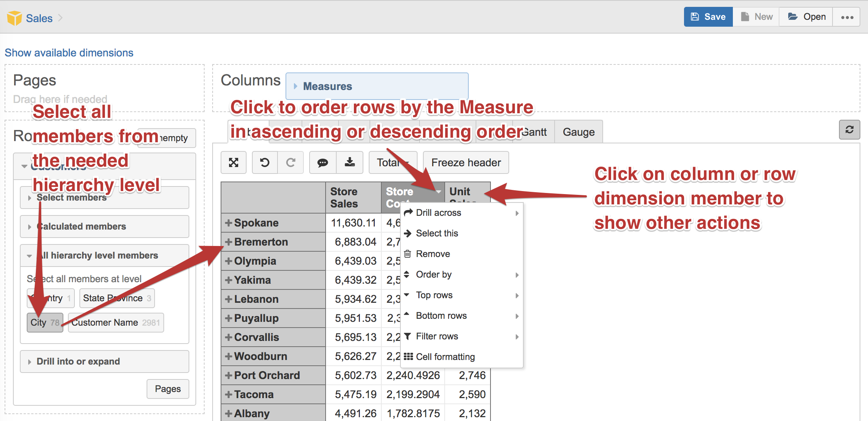868x421 pixels.
Task: Click the comment bubble icon
Action: (323, 162)
